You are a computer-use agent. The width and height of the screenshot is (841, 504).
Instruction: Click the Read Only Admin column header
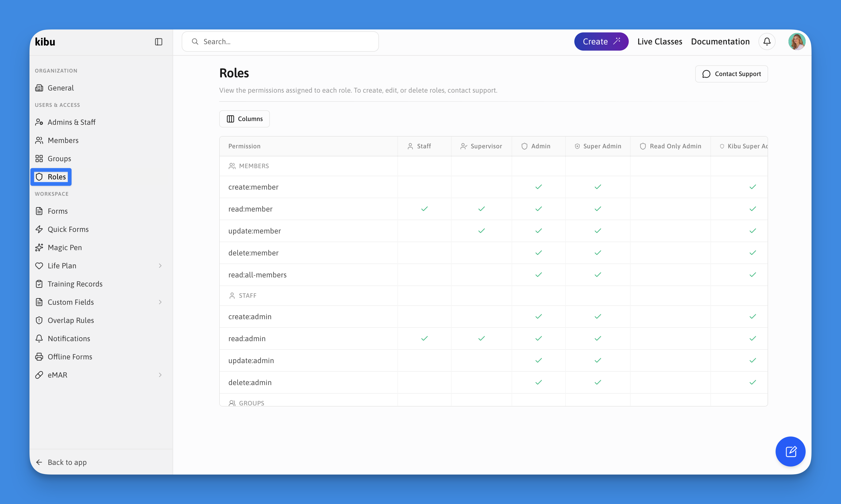(670, 146)
